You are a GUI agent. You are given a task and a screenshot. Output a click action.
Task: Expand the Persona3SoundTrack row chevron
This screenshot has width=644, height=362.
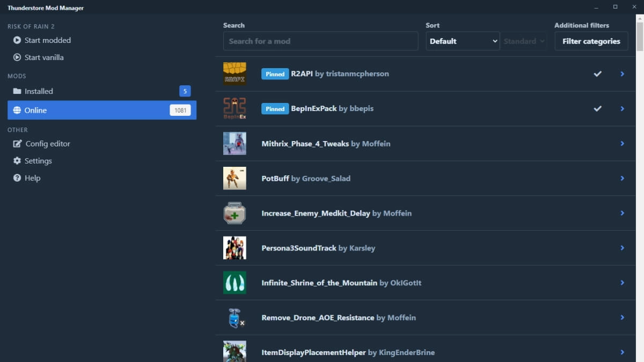pyautogui.click(x=623, y=248)
